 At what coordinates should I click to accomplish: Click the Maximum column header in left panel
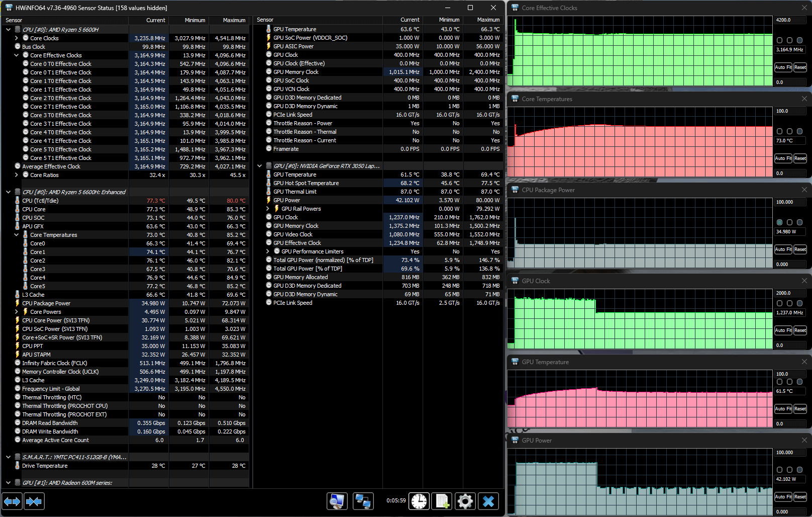click(x=229, y=20)
